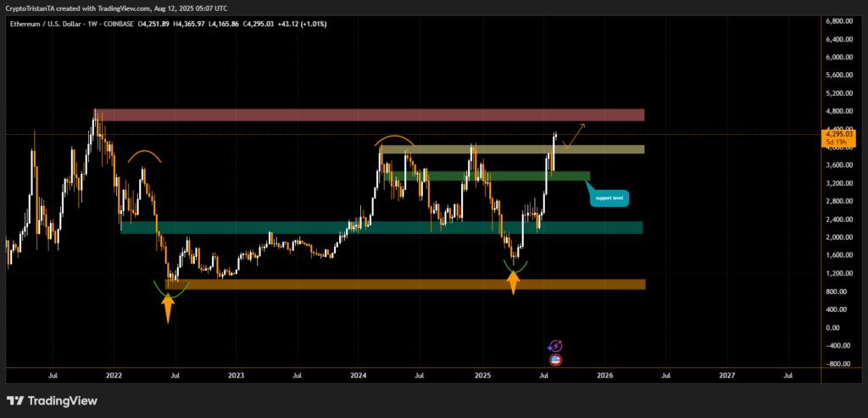
Task: Open the purple lightning event icon
Action: coord(555,346)
